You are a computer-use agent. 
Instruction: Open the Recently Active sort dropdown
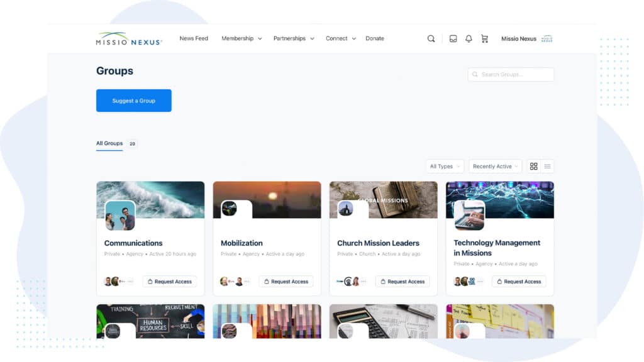click(496, 167)
